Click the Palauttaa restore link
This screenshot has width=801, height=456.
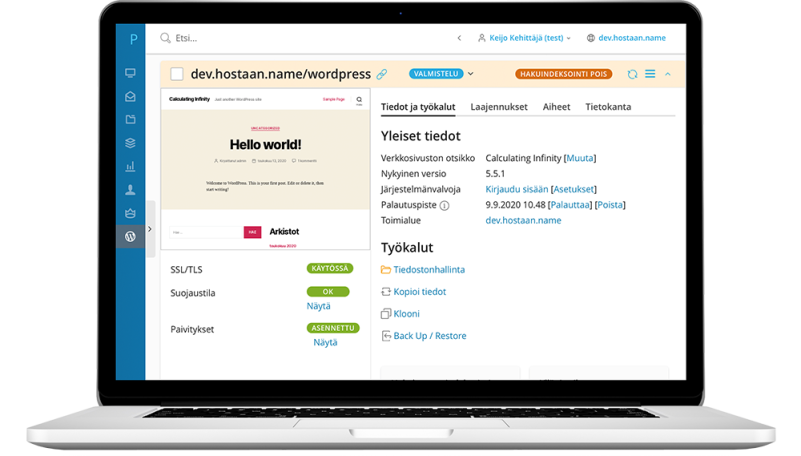(570, 205)
